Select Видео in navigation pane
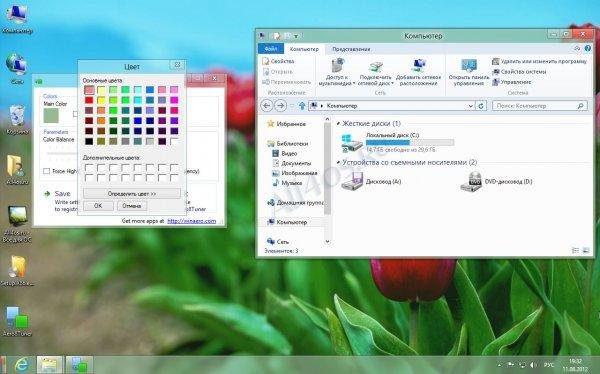The height and width of the screenshot is (374, 600). (285, 154)
